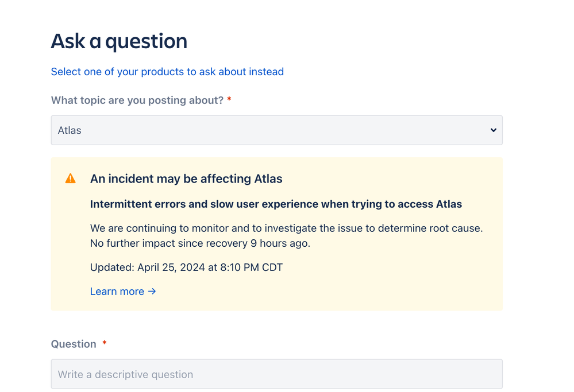Click the right-arrow glyph in the banner footer
Viewport: 574px width, 392px height.
click(x=152, y=292)
